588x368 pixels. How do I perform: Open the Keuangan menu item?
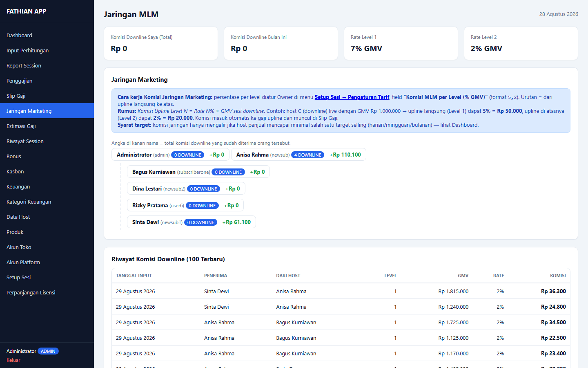pos(47,187)
